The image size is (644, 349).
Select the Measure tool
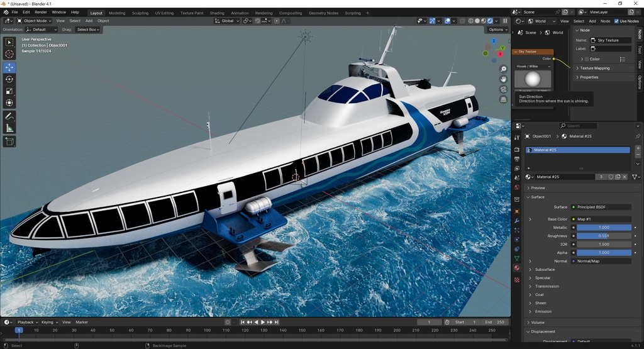click(9, 128)
